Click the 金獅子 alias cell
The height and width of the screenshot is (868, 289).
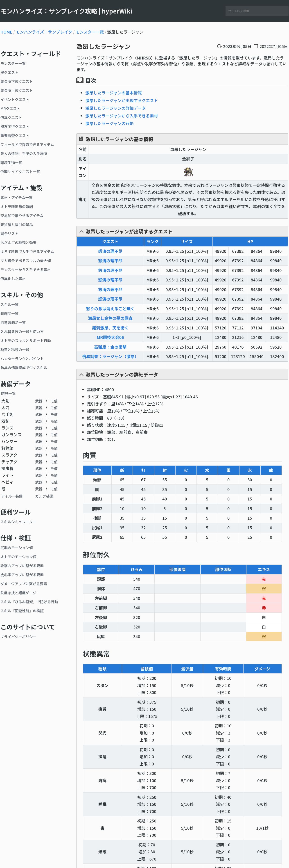(188, 159)
